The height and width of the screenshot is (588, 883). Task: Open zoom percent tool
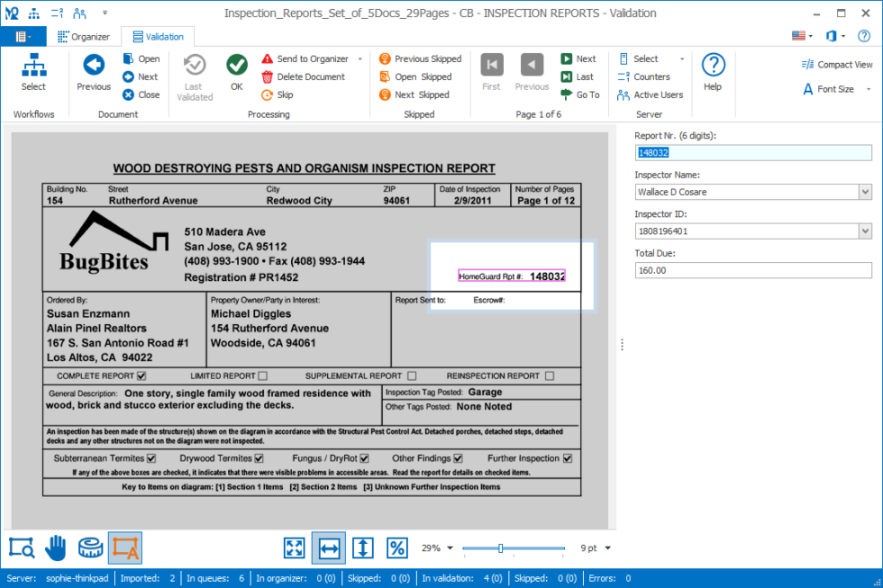click(x=397, y=547)
